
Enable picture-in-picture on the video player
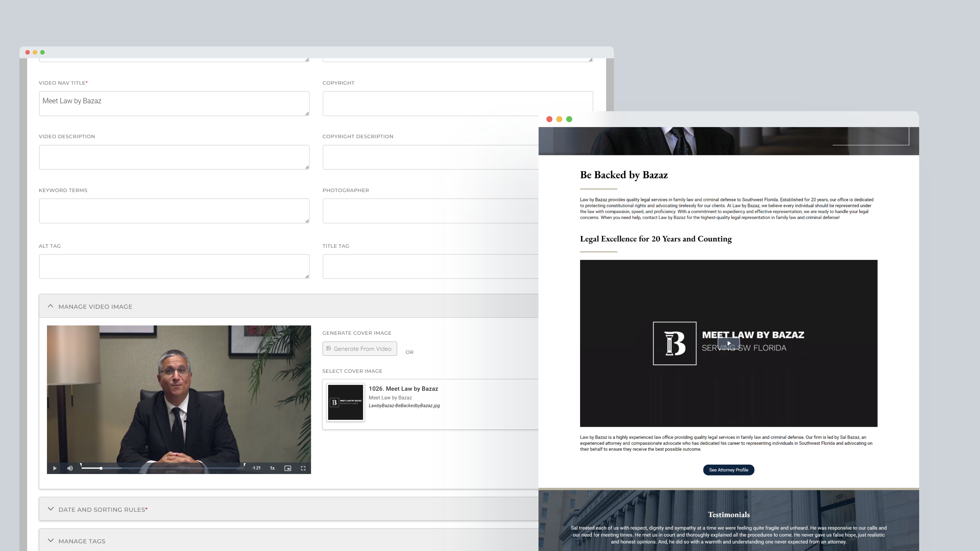tap(288, 468)
